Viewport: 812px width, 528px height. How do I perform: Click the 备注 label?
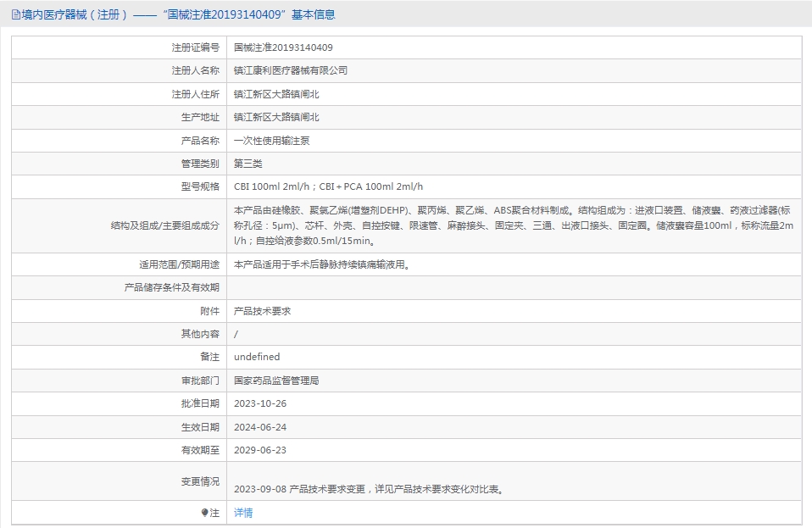[x=209, y=357]
